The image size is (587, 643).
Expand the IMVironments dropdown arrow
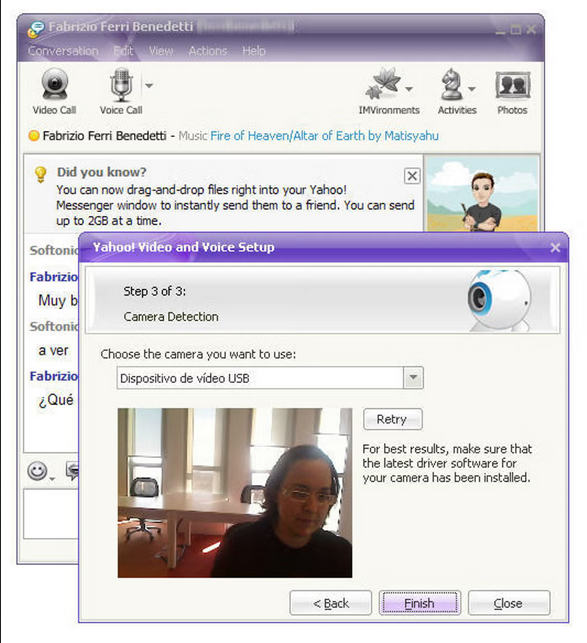[x=409, y=89]
